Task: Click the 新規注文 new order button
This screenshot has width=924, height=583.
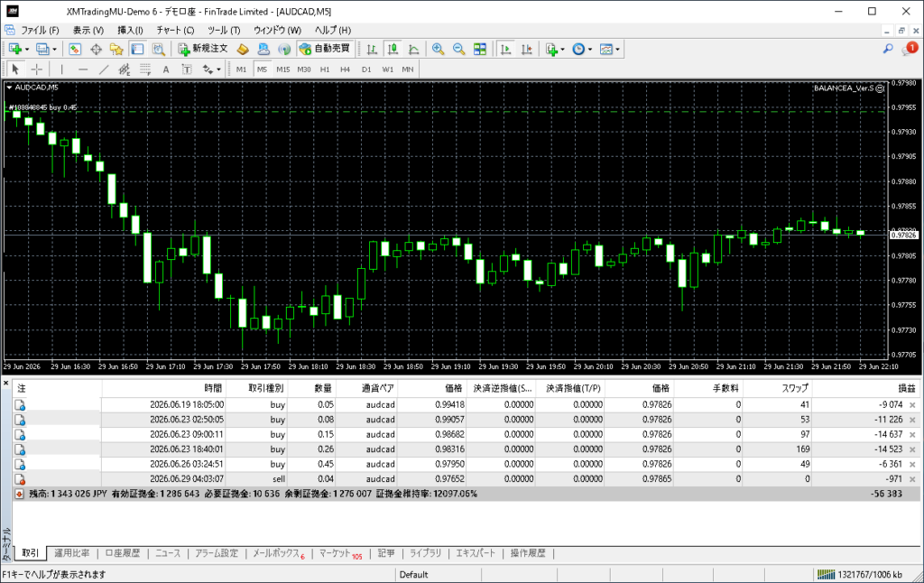Action: (203, 49)
